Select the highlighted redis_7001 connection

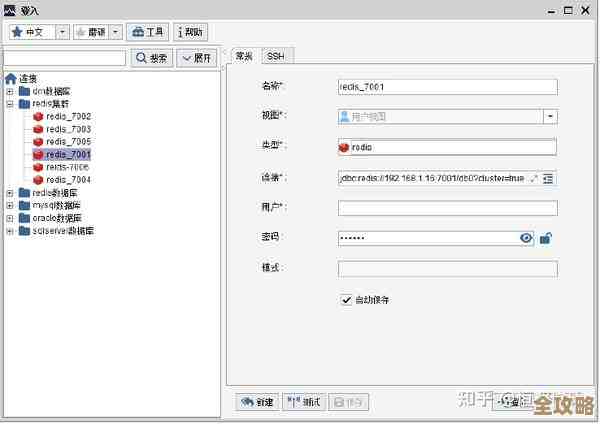tap(62, 154)
